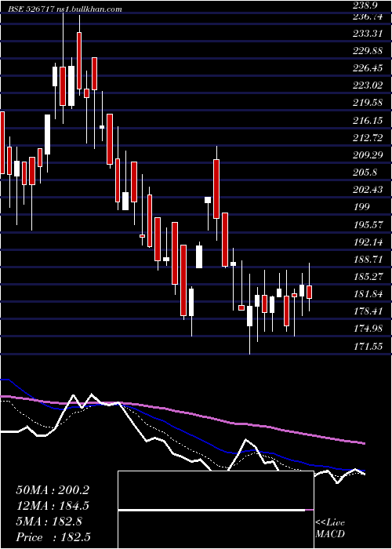Click the 205.8 price axis label

pos(365,173)
